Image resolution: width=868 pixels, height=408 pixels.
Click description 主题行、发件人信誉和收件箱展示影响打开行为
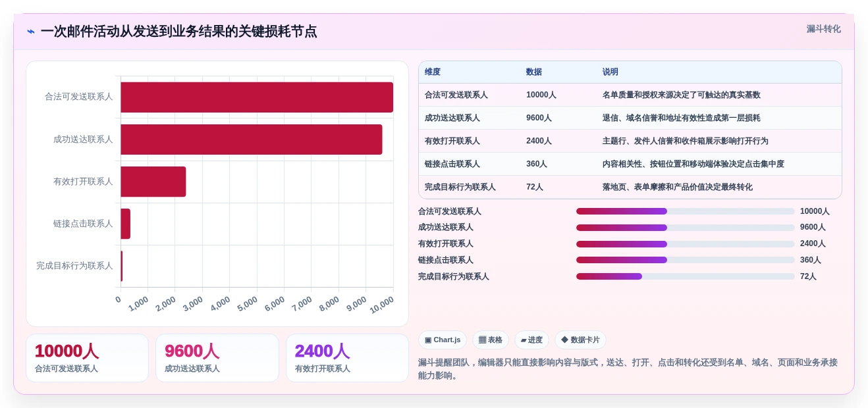pos(686,141)
